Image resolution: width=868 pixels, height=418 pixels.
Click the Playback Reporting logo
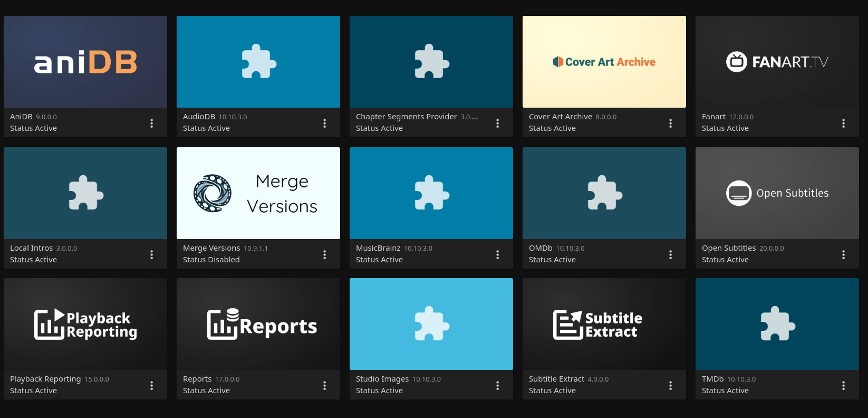(85, 324)
